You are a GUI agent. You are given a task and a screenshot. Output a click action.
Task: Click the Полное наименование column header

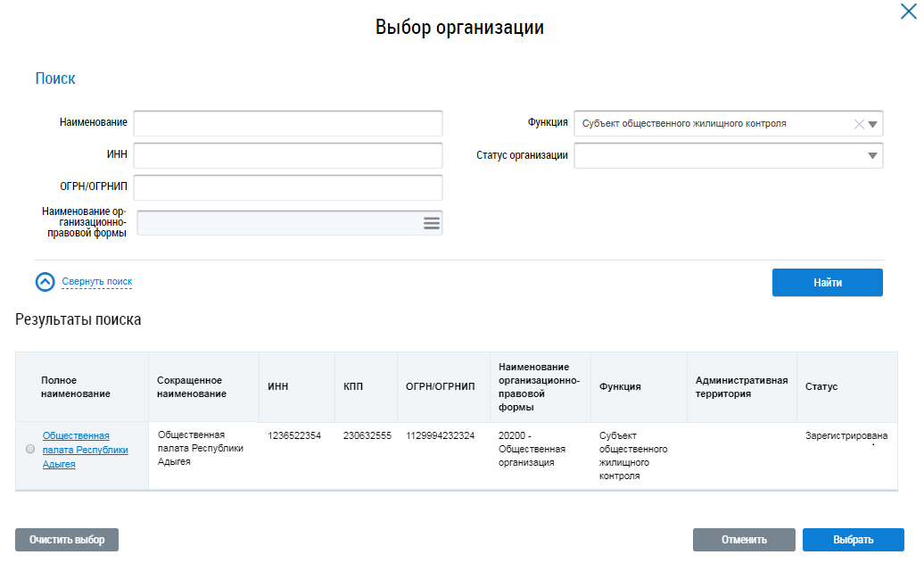76,387
